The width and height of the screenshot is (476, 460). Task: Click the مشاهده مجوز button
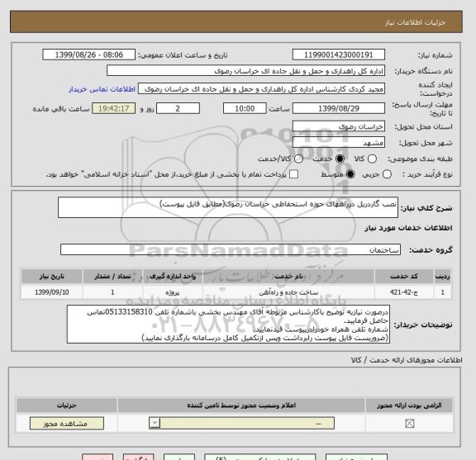[x=67, y=424]
